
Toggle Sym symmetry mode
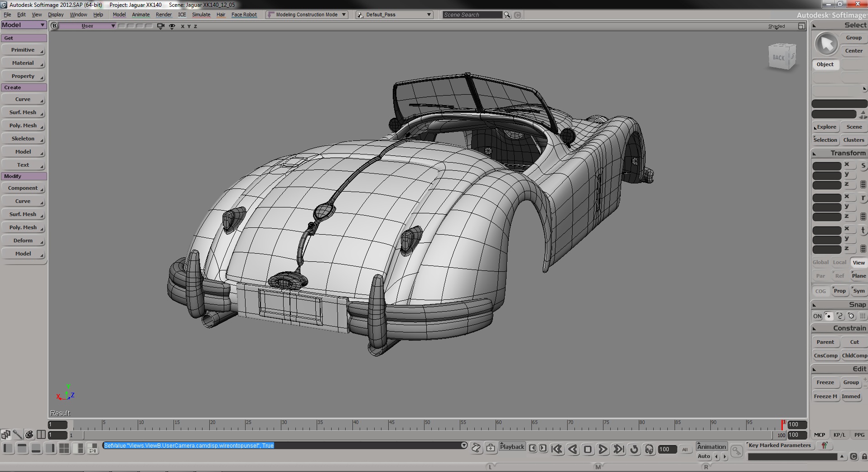(858, 291)
